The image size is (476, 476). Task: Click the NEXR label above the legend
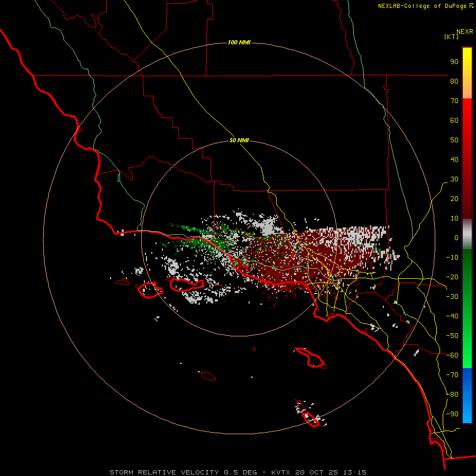[465, 32]
